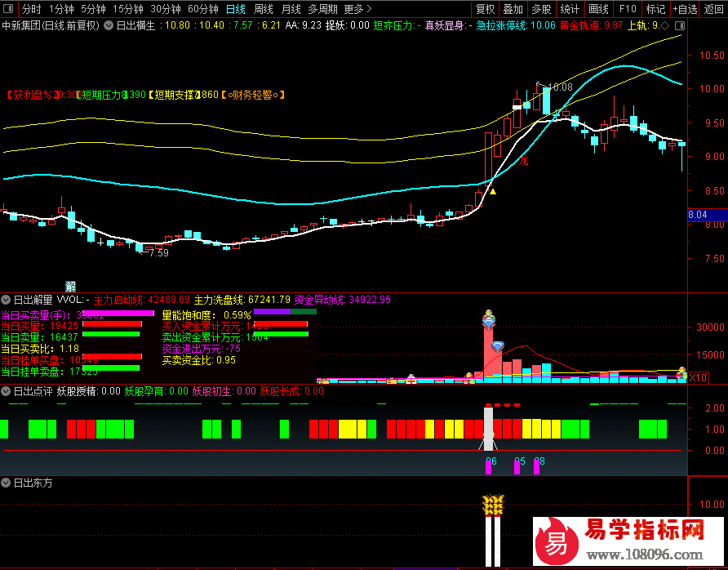The image size is (728, 570).
Task: Toggle the 日出点评 panel arrow
Action: (7, 391)
